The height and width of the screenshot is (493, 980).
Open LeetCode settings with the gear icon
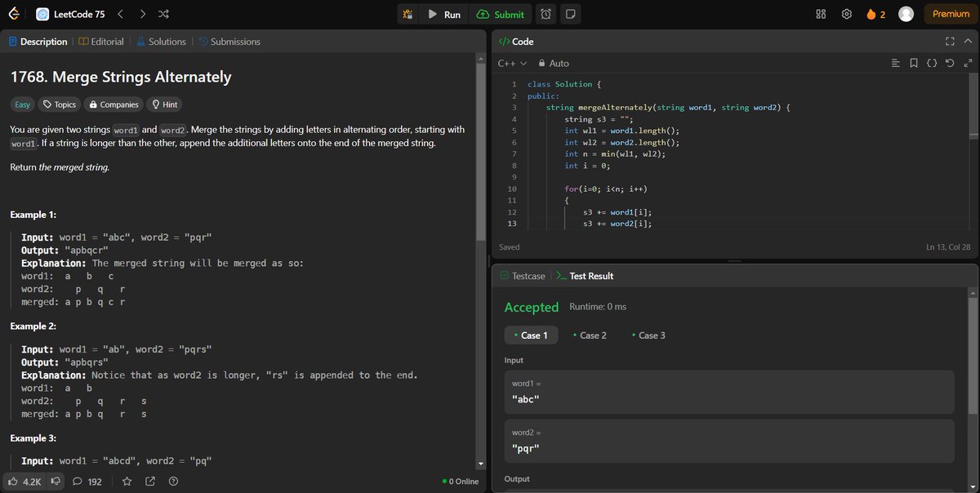click(847, 14)
